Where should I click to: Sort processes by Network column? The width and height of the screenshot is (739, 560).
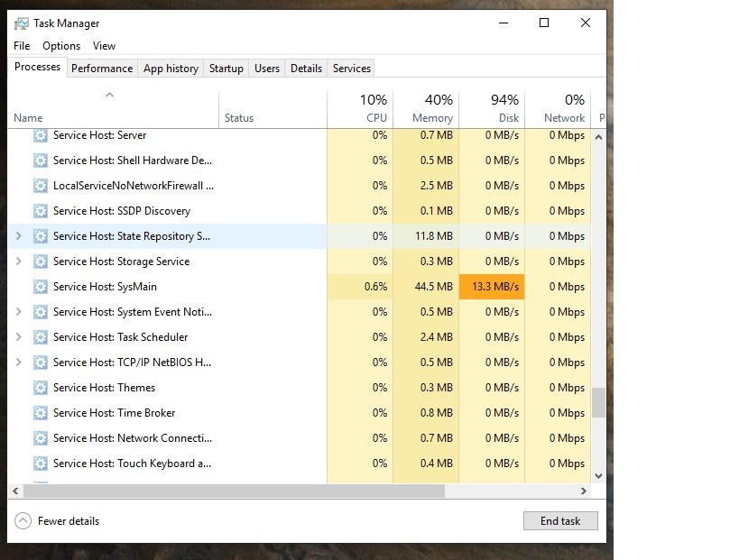coord(558,109)
